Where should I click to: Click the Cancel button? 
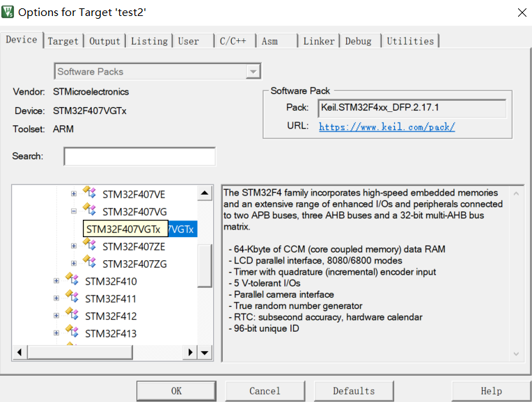point(265,391)
